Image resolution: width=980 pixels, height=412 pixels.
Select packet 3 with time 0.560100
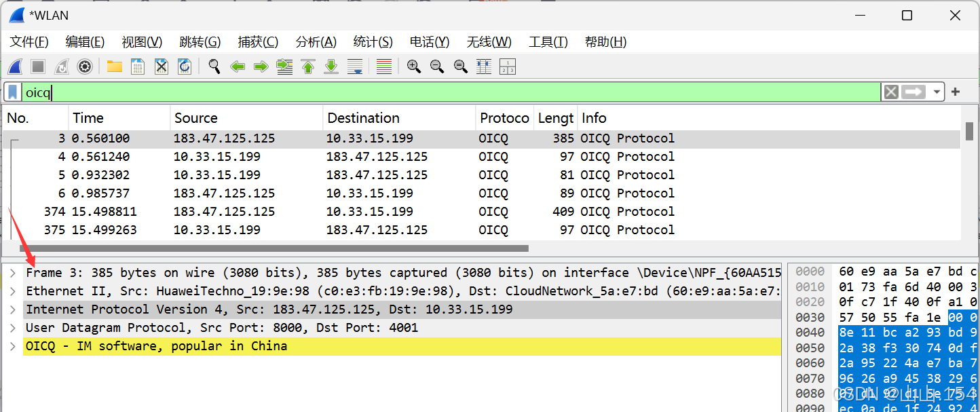pyautogui.click(x=482, y=138)
